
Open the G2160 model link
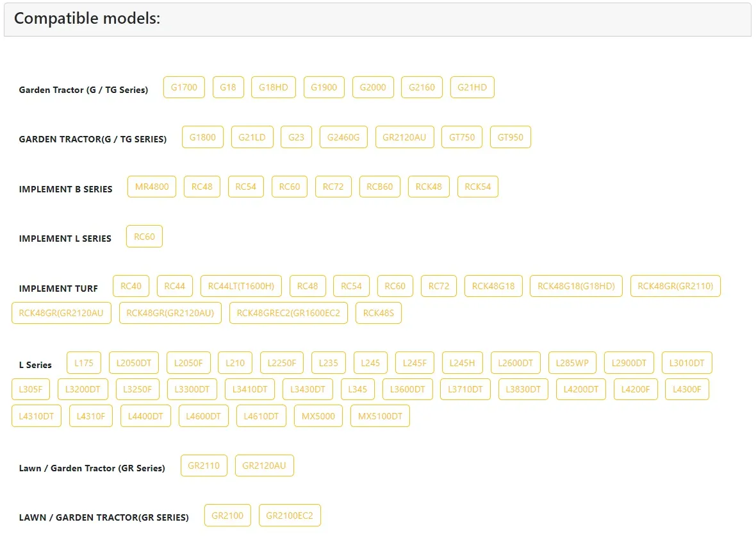422,88
